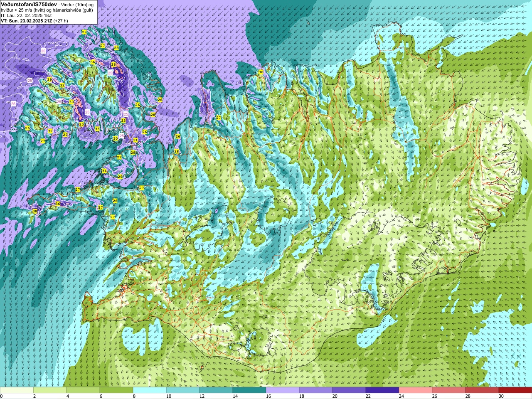Click the '18' legend scale label
Viewport: 532px width, 399px height.
(x=301, y=396)
